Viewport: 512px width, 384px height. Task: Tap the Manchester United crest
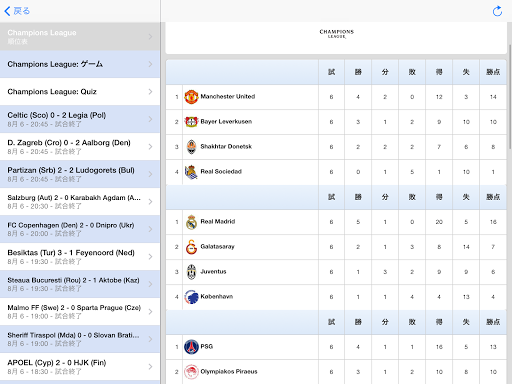(191, 97)
